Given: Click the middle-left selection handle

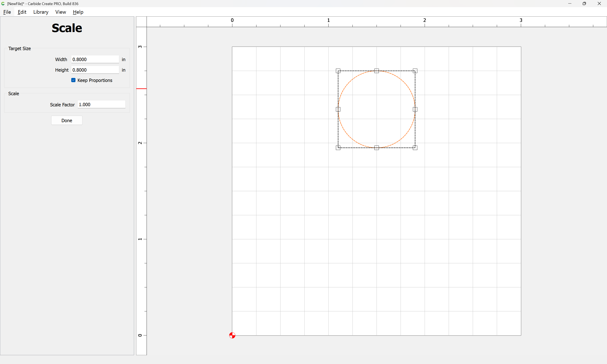Looking at the screenshot, I should coord(338,109).
